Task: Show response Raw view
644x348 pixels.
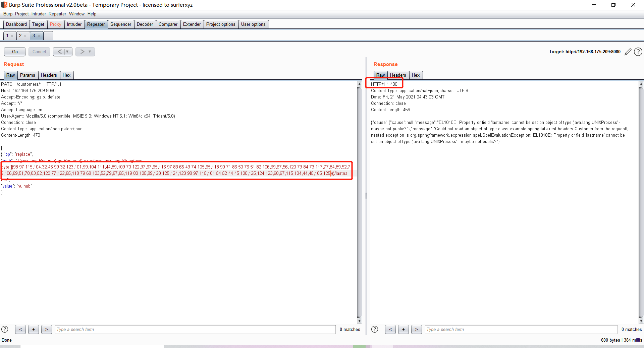Action: click(381, 75)
